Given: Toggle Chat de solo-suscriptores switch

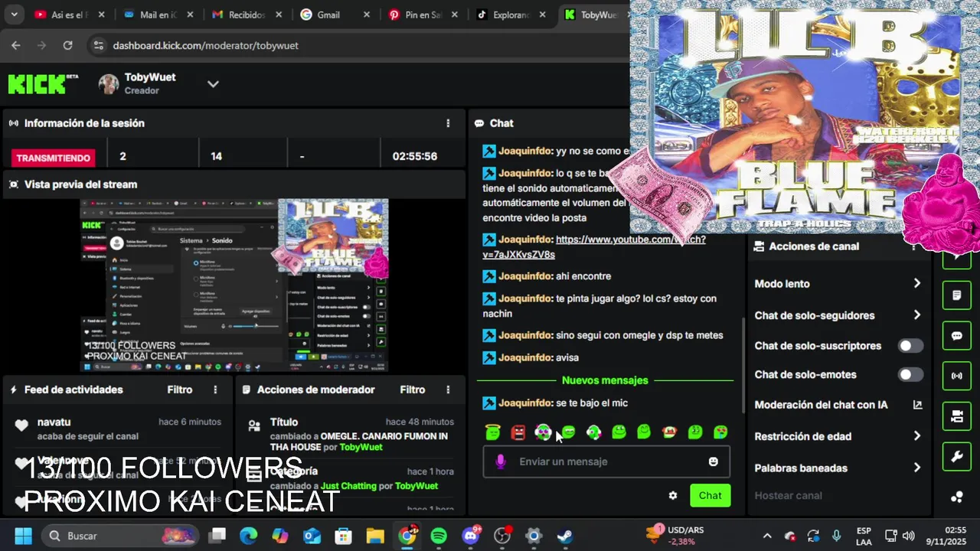Looking at the screenshot, I should click(910, 346).
